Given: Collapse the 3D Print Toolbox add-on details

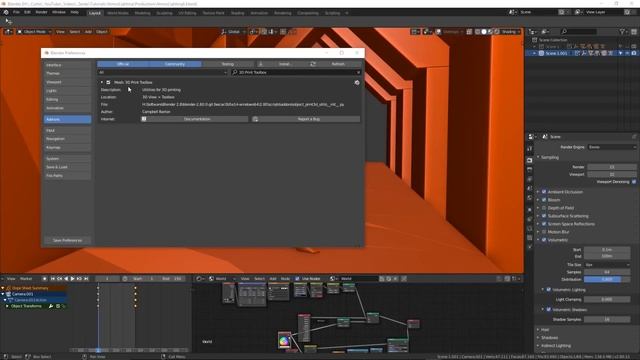Looking at the screenshot, I should tap(102, 82).
